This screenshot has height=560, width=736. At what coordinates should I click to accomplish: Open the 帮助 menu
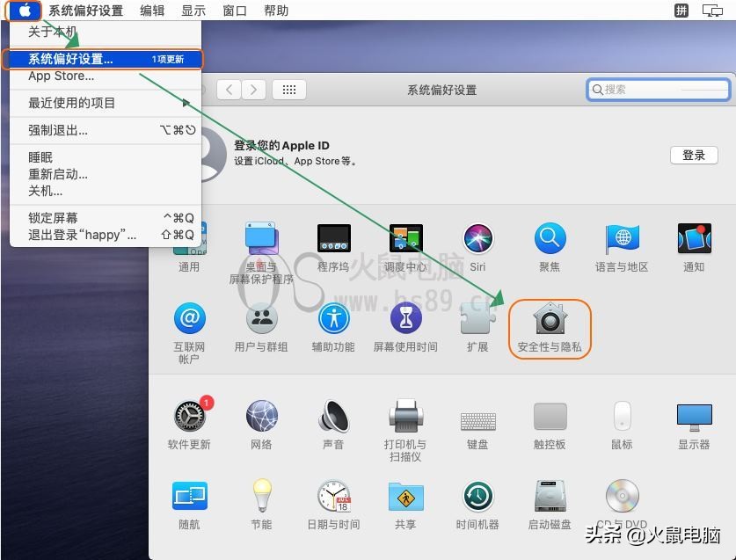point(276,11)
